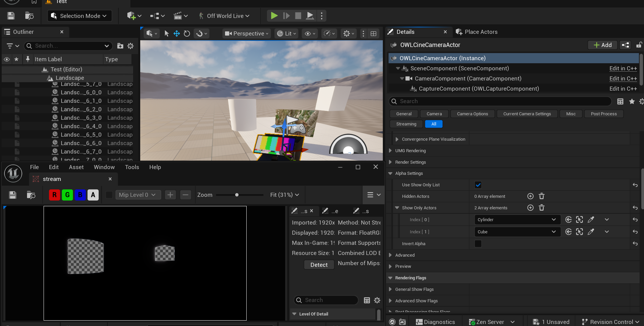The height and width of the screenshot is (326, 644).
Task: Reset Use Show Only List to default
Action: (x=635, y=185)
